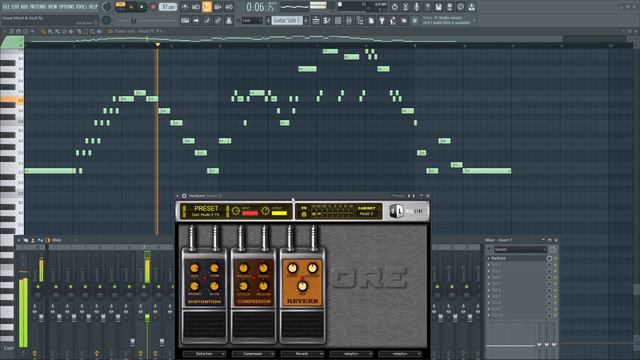The width and height of the screenshot is (640, 360).
Task: Open the Compressor effect slot dropdown
Action: pyautogui.click(x=253, y=354)
